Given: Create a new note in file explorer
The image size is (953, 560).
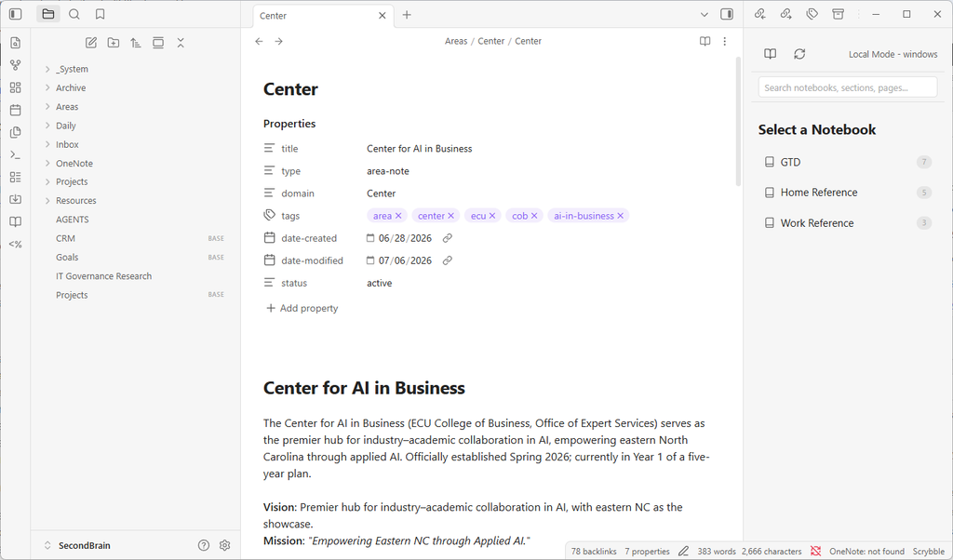Looking at the screenshot, I should [x=91, y=43].
